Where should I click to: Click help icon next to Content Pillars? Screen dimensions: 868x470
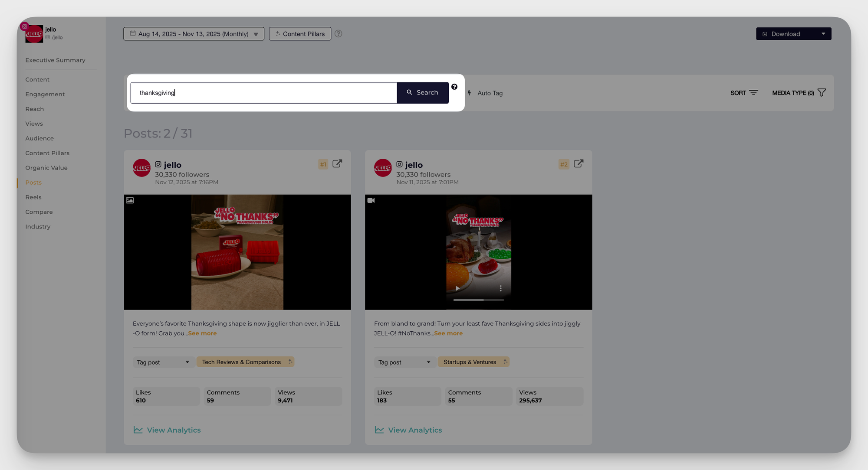339,34
